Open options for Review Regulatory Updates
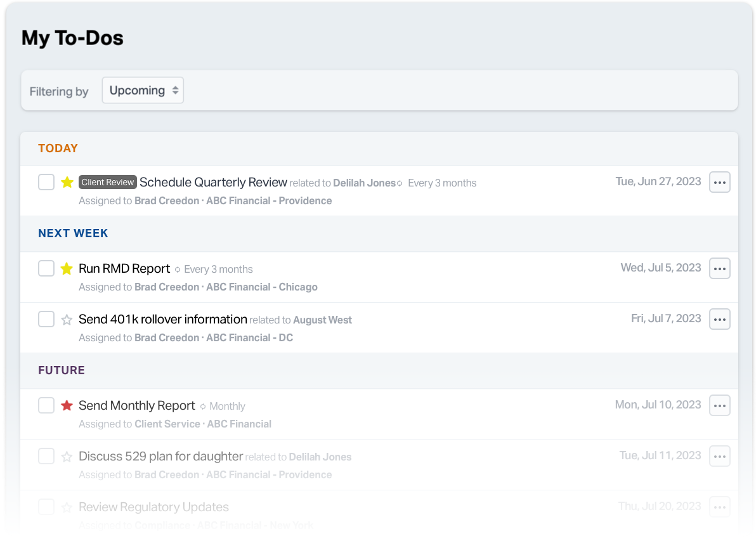 pyautogui.click(x=719, y=507)
